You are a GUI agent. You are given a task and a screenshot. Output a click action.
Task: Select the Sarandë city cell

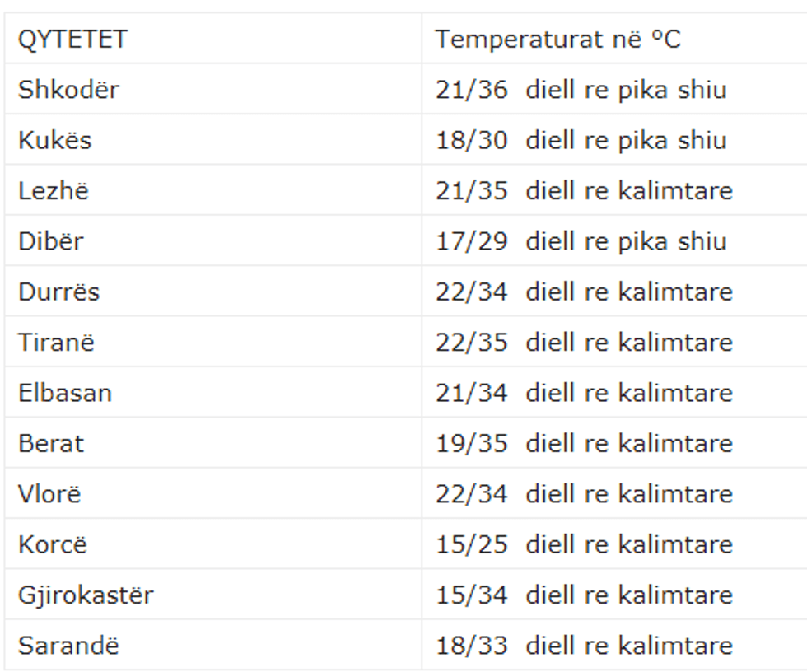tap(68, 646)
